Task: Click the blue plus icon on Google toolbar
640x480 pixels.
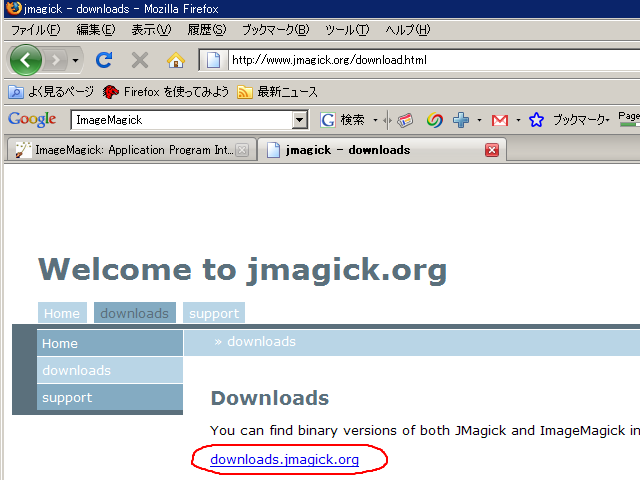Action: point(461,120)
